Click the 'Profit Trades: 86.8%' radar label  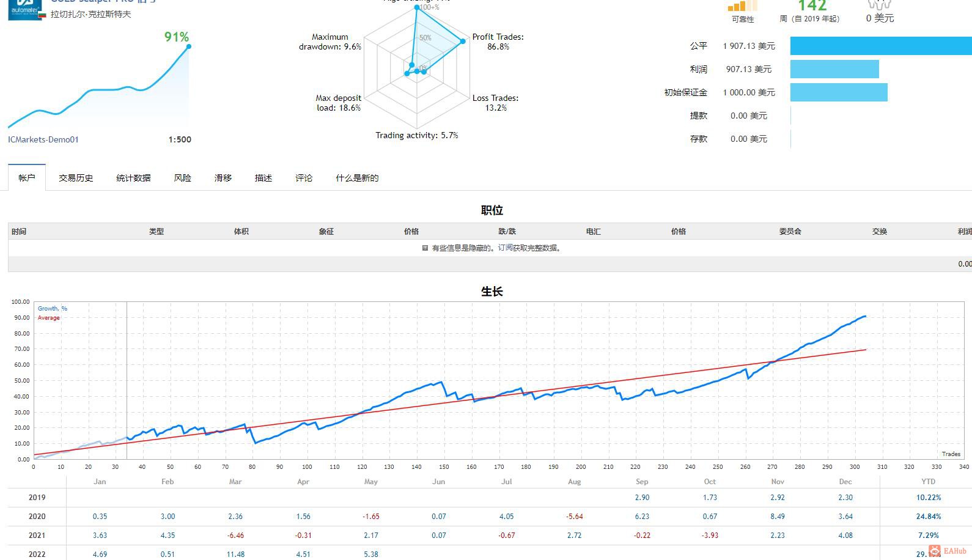tap(498, 42)
